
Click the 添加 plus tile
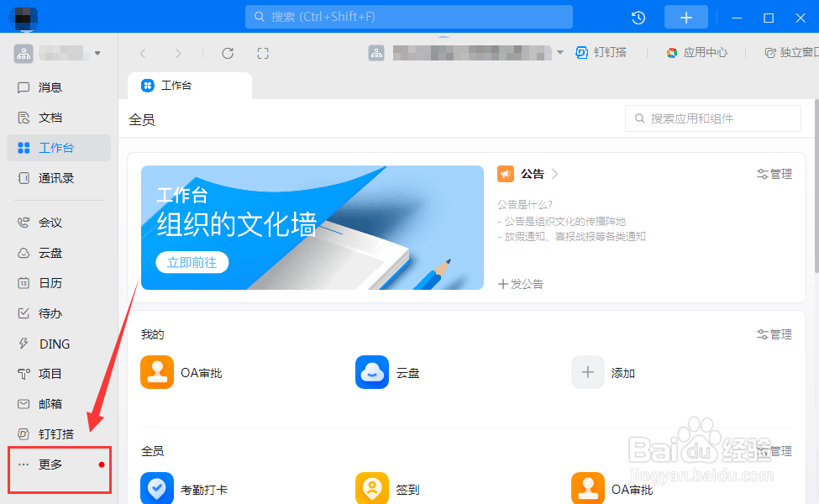pos(603,372)
